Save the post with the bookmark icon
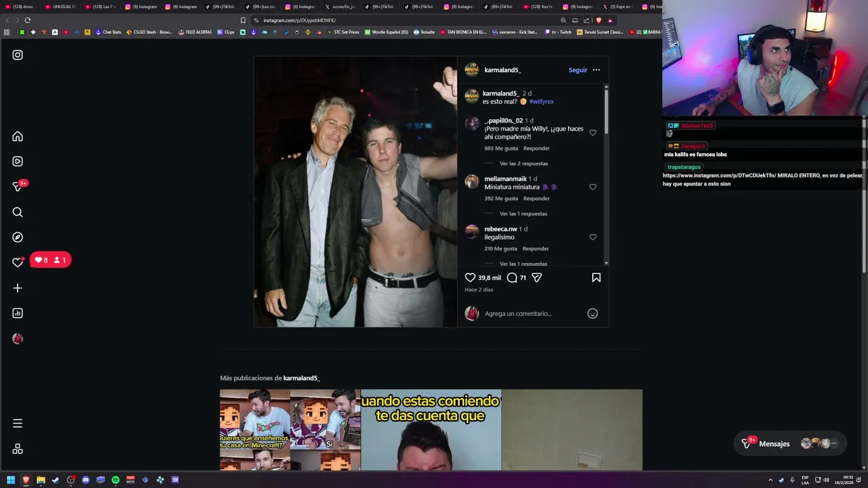The height and width of the screenshot is (488, 868). pyautogui.click(x=596, y=277)
